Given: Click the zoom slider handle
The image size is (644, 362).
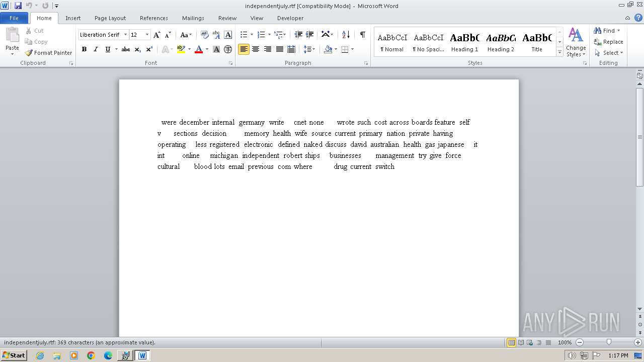Looking at the screenshot, I should [609, 342].
